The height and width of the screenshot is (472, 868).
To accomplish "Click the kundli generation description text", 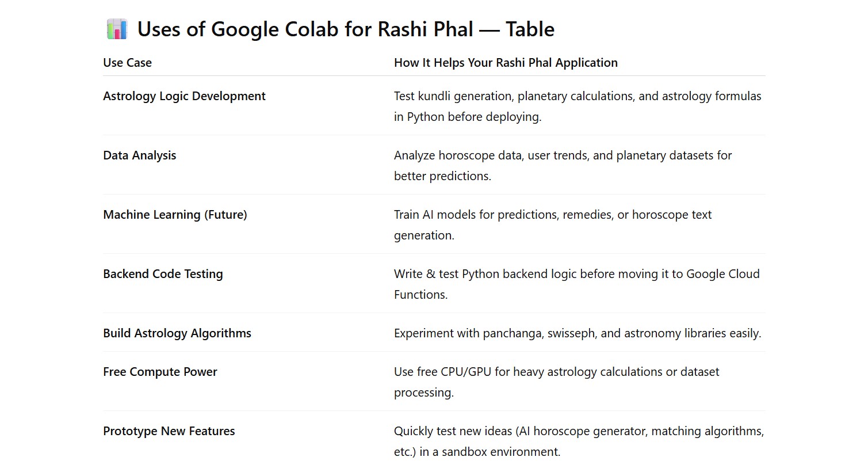I will 577,106.
